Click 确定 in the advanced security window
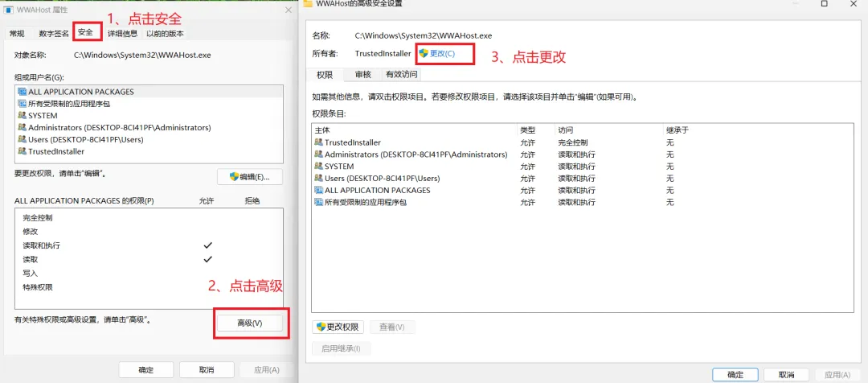Image resolution: width=868 pixels, height=383 pixels. (735, 375)
